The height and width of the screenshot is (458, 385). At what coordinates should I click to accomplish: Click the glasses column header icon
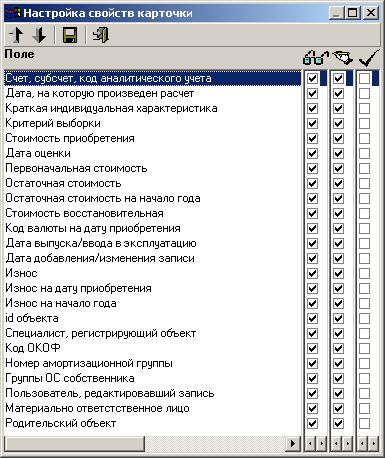315,57
